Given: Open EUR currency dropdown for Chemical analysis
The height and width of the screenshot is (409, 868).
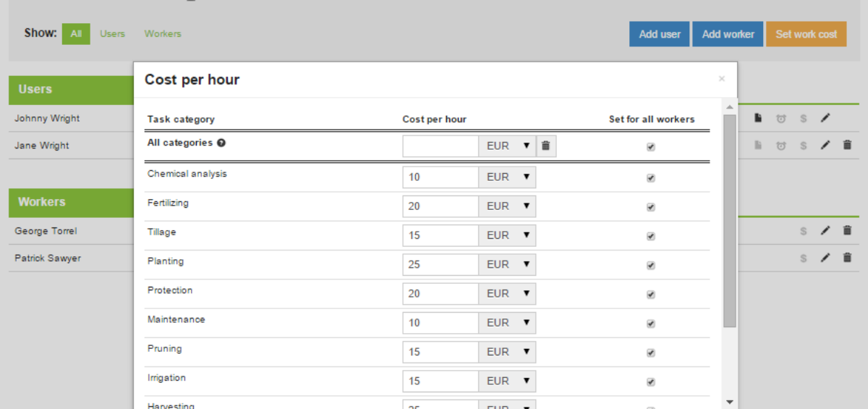Looking at the screenshot, I should pos(507,177).
